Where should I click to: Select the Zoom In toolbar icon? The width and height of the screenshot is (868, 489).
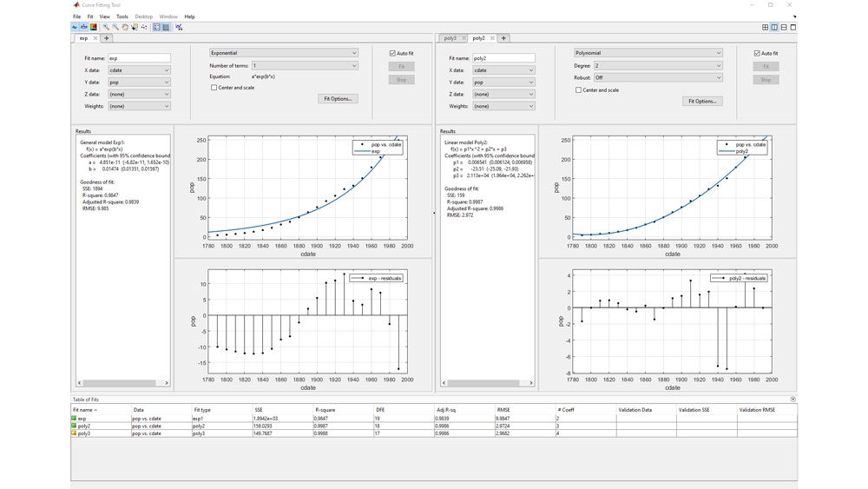tap(106, 27)
